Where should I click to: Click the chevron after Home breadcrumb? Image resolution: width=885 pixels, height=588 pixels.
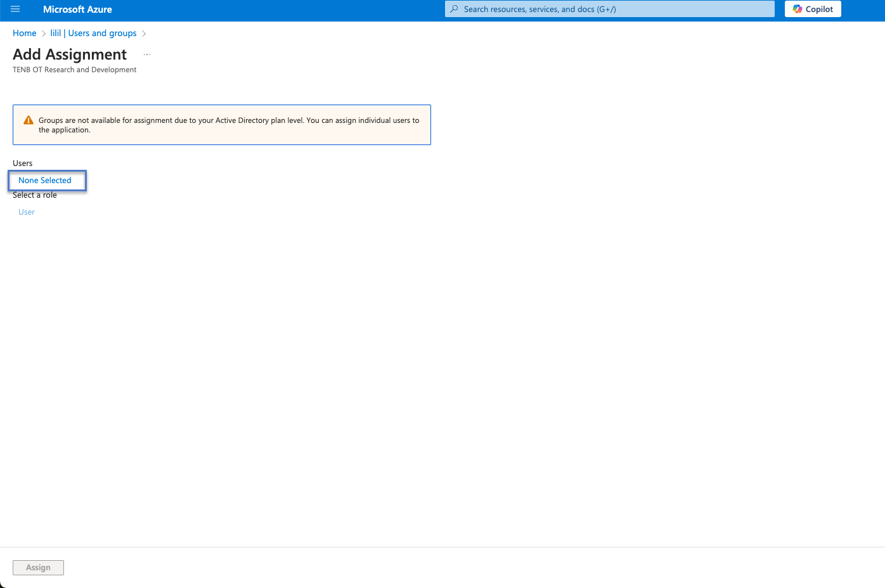44,34
